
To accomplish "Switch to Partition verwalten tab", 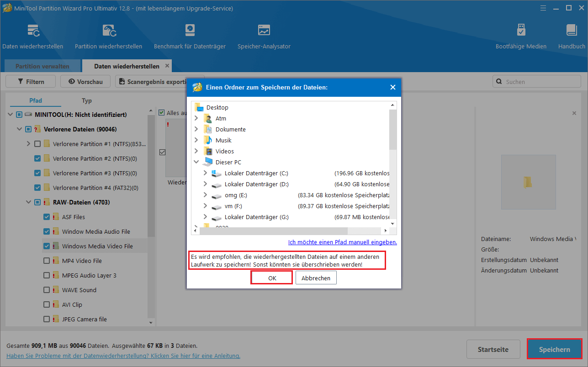I will coord(42,66).
